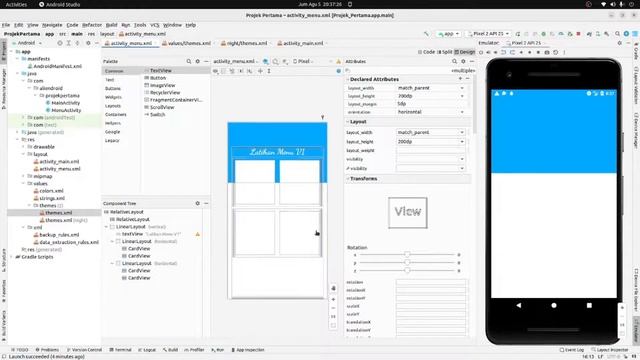Click the emulator power button icon
Screen dimensions: 640x360
[481, 52]
